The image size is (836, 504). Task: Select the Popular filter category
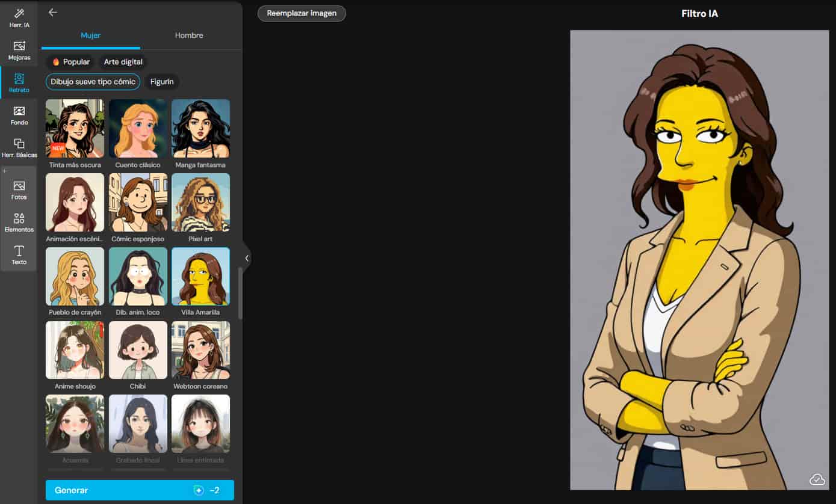70,62
